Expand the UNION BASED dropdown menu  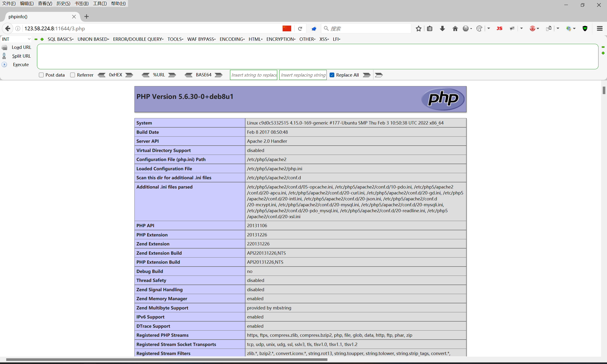(x=93, y=39)
